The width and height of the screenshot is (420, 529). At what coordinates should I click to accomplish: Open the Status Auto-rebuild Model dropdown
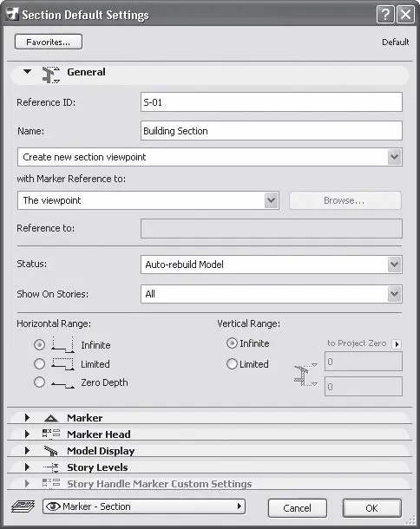coord(271,264)
